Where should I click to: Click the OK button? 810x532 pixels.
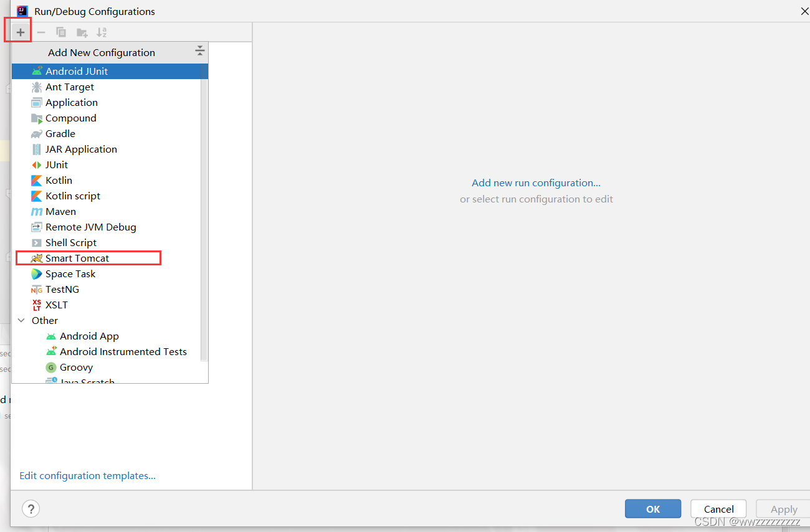click(653, 509)
